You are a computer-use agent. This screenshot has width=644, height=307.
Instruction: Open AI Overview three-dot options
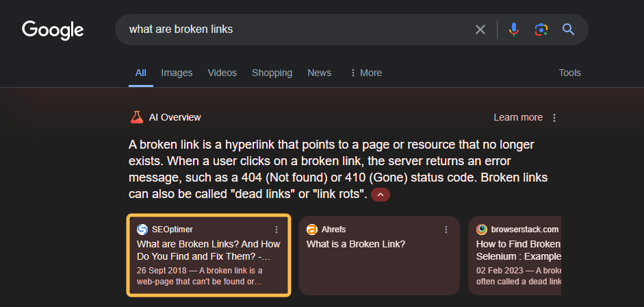point(554,118)
